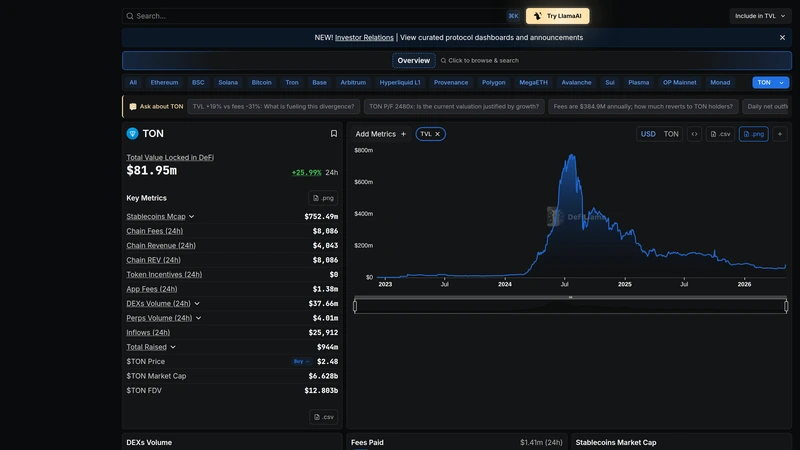Image resolution: width=800 pixels, height=450 pixels.
Task: Open the Include in TVL dropdown
Action: click(x=760, y=16)
